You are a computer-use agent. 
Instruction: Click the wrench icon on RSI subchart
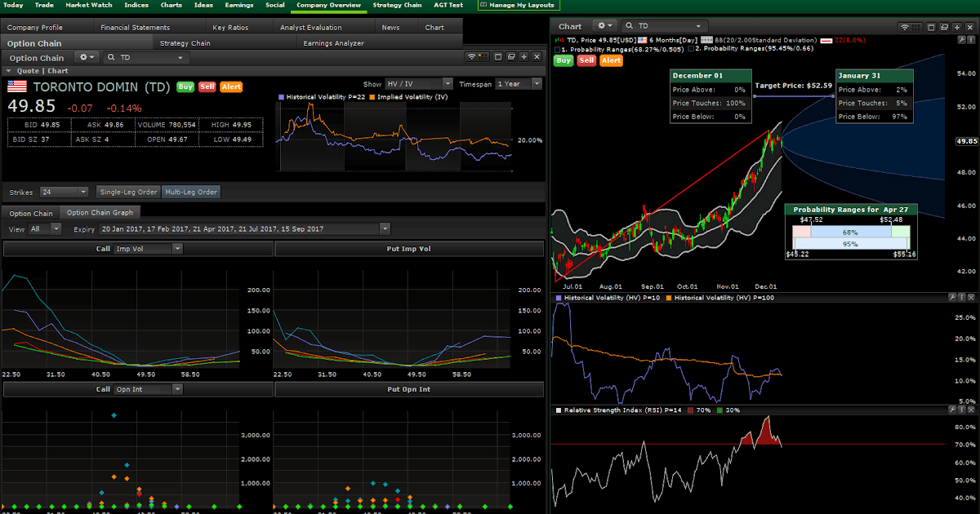(x=951, y=409)
